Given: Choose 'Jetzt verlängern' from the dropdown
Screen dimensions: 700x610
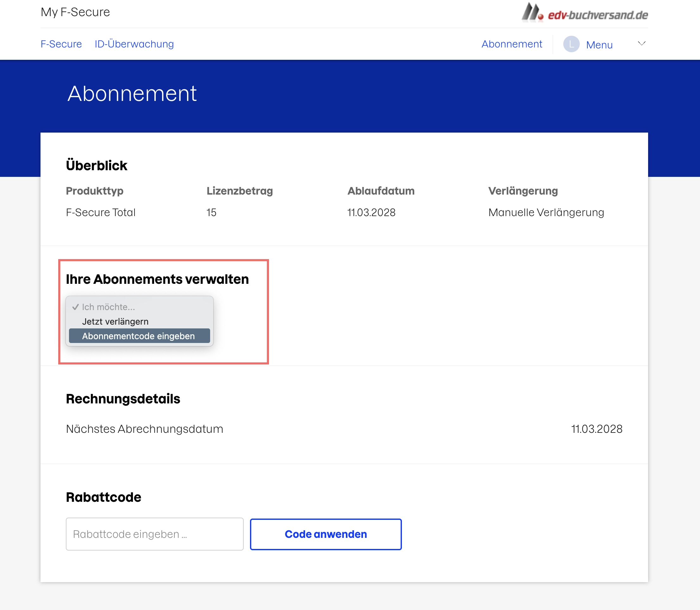Looking at the screenshot, I should pyautogui.click(x=140, y=322).
